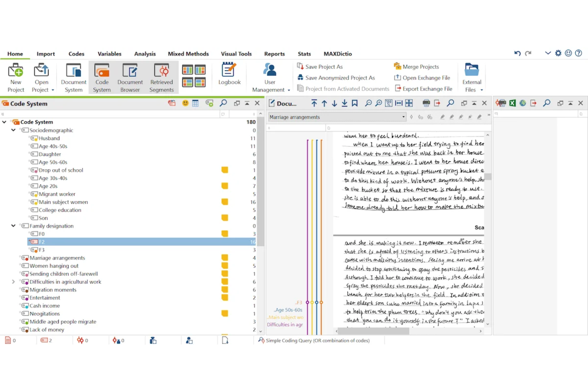This screenshot has height=392, width=588.
Task: Toggle the Document System window button
Action: (x=73, y=78)
